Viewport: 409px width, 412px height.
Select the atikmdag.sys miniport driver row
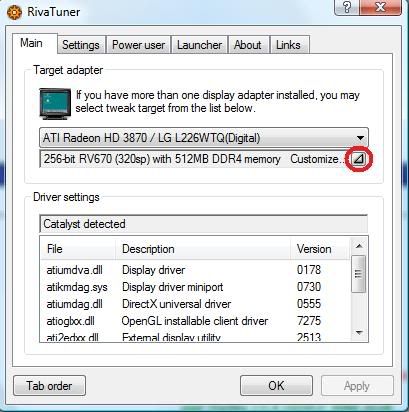click(195, 287)
